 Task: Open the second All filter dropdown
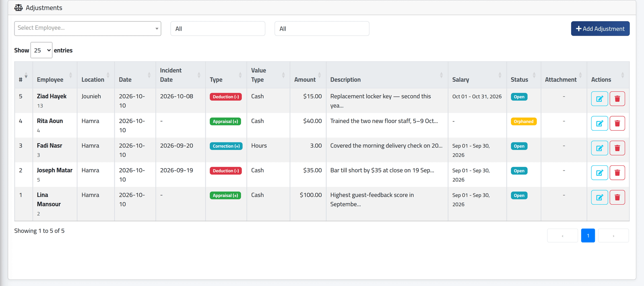tap(322, 29)
